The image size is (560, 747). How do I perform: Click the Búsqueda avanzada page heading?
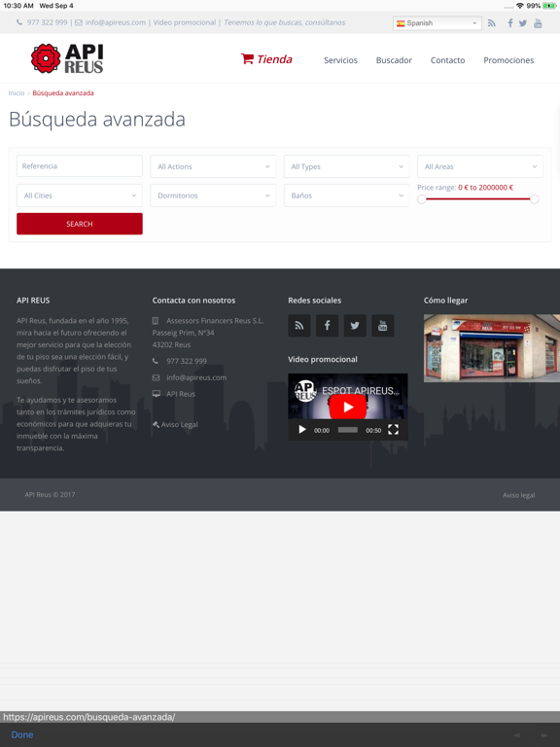(97, 119)
